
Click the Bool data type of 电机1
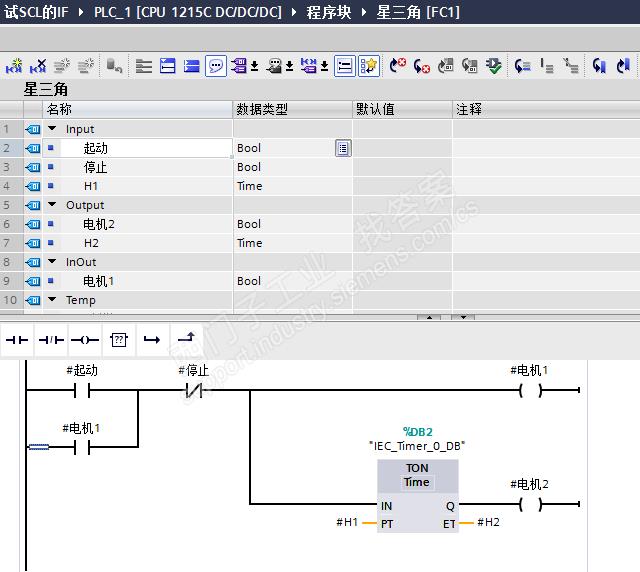(x=249, y=281)
